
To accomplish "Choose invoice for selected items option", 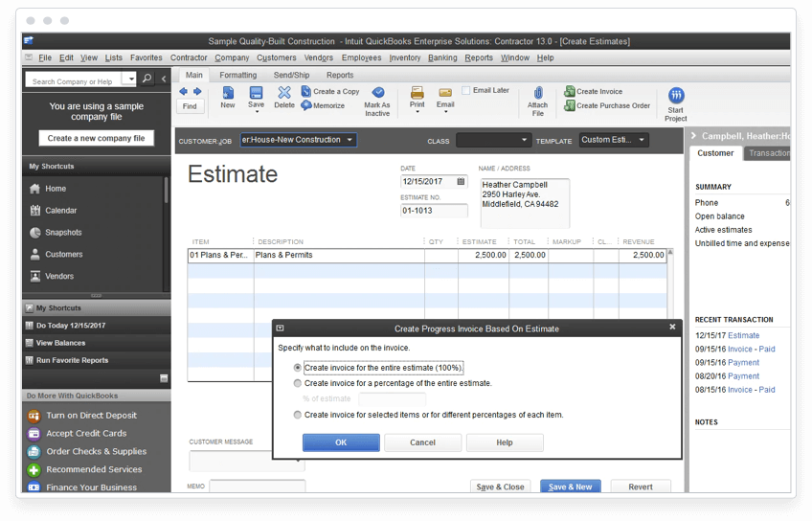I will 298,415.
